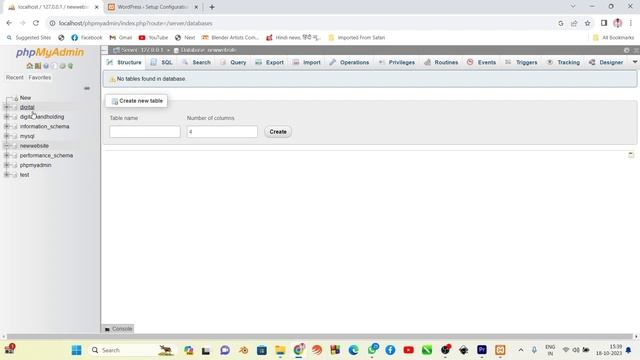Image resolution: width=640 pixels, height=360 pixels.
Task: Open the Console bar
Action: click(x=118, y=329)
